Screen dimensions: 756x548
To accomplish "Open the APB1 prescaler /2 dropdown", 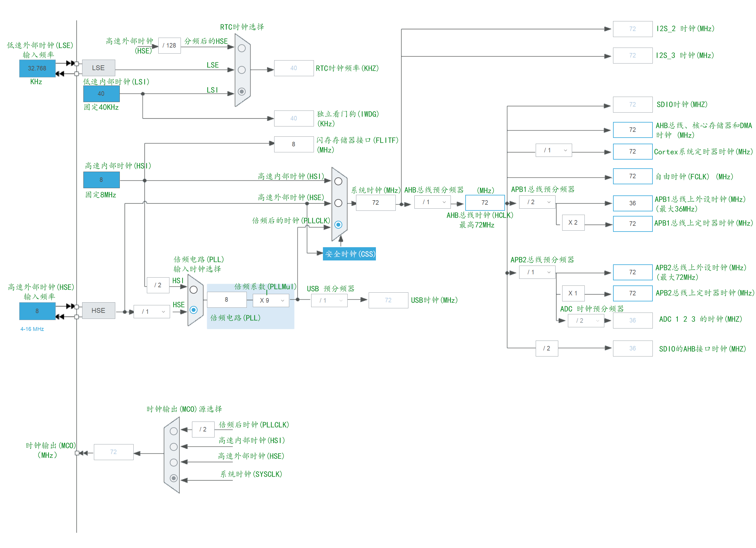I will 537,202.
